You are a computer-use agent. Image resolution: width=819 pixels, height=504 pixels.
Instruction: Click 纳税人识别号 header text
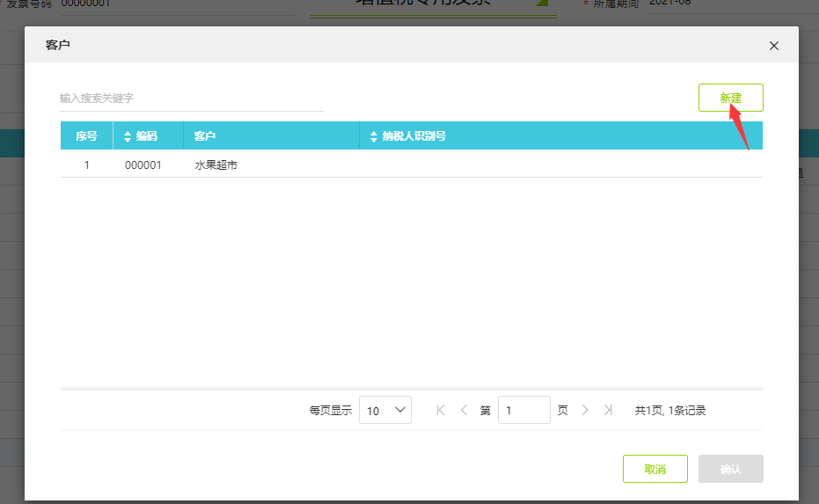pos(414,136)
